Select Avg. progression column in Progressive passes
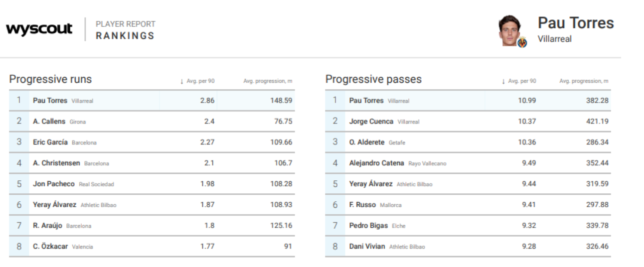The width and height of the screenshot is (644, 267). [584, 81]
